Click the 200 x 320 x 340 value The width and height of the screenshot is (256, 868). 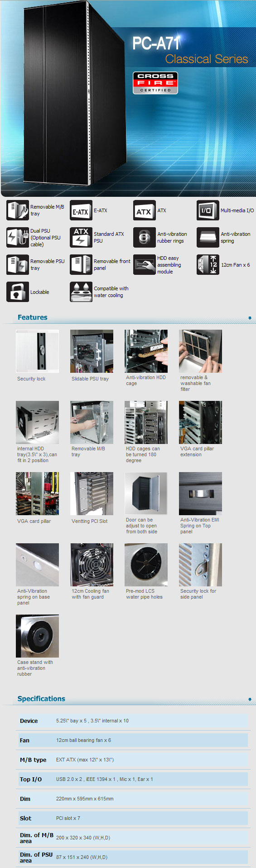(x=83, y=838)
